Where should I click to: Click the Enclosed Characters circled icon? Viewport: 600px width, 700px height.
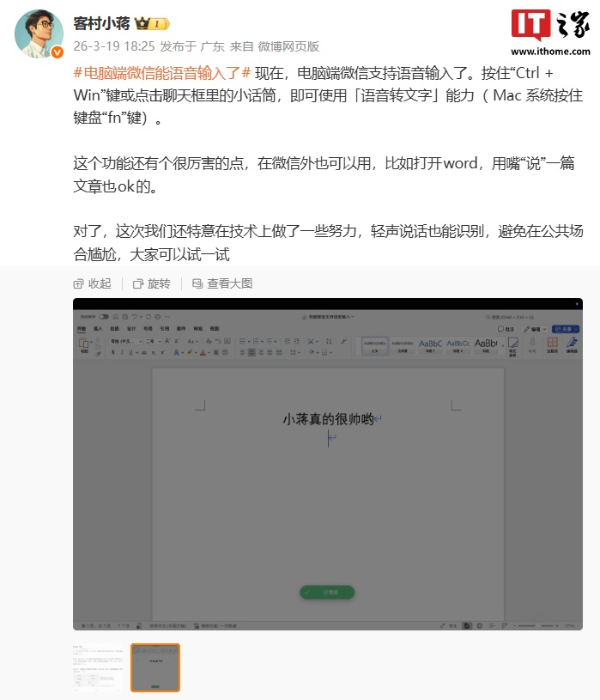(225, 352)
